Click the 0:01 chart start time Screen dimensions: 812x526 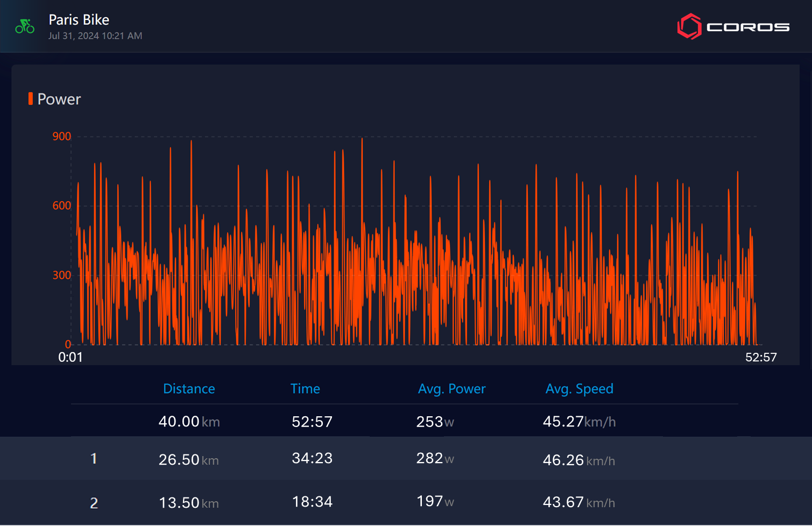[x=70, y=358]
